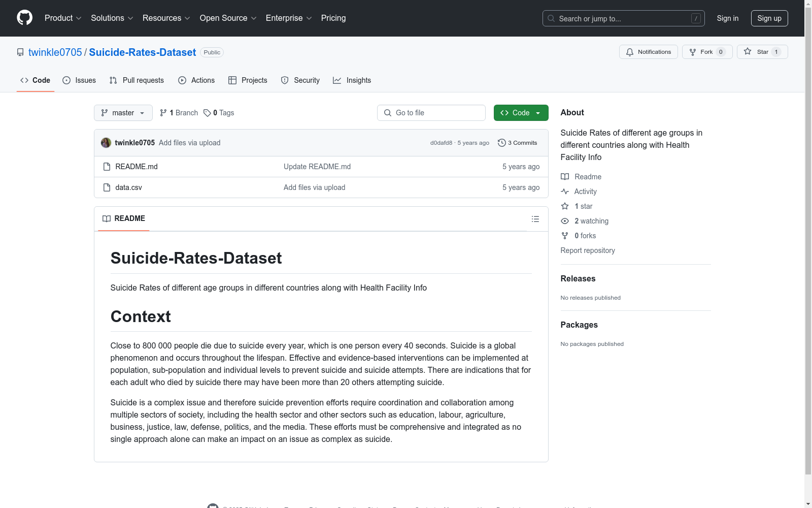
Task: Switch to the Actions tab
Action: click(x=196, y=80)
